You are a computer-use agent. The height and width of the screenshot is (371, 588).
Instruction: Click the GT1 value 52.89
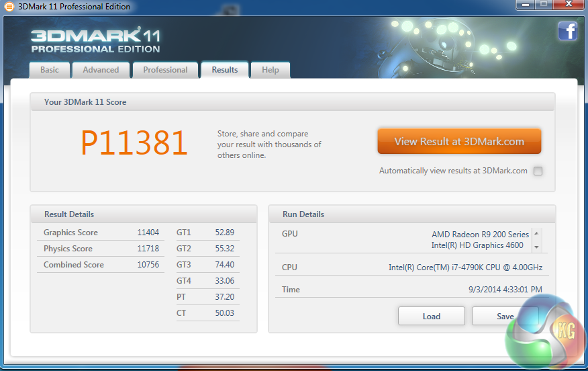[x=225, y=233]
